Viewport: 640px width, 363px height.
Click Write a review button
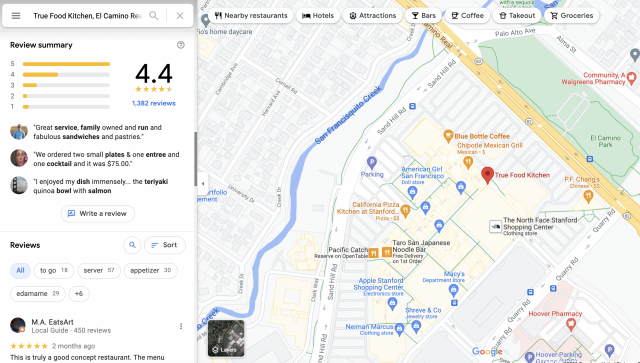[98, 214]
